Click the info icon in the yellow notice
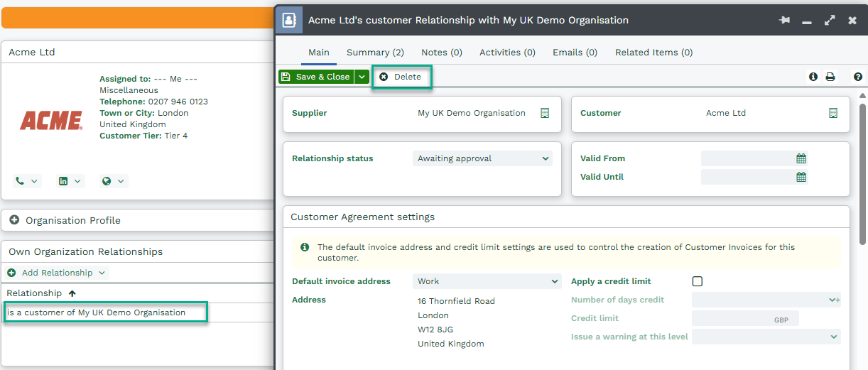 [305, 247]
